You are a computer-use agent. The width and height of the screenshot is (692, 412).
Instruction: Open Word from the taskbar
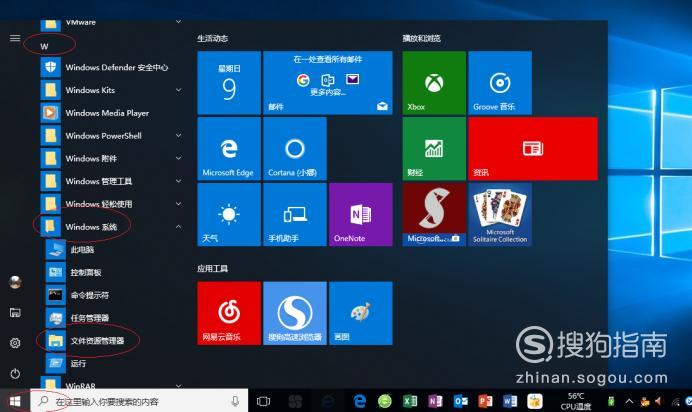tap(510, 401)
